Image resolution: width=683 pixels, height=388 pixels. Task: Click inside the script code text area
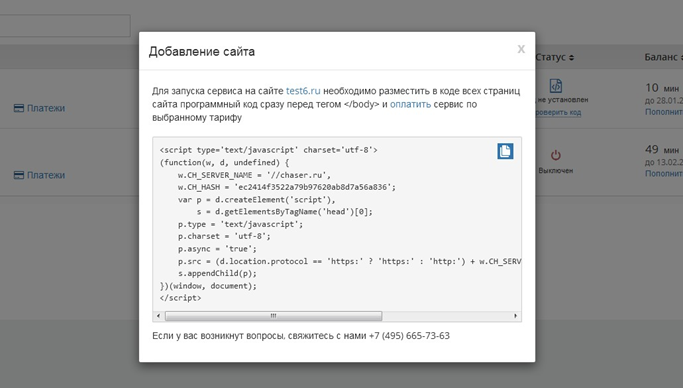[337, 224]
